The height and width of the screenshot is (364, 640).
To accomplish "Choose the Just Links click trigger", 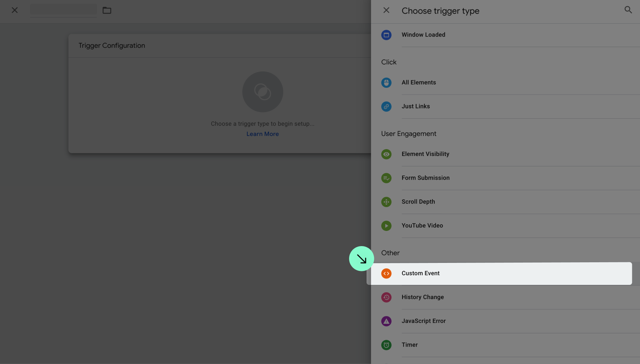I will [x=506, y=107].
